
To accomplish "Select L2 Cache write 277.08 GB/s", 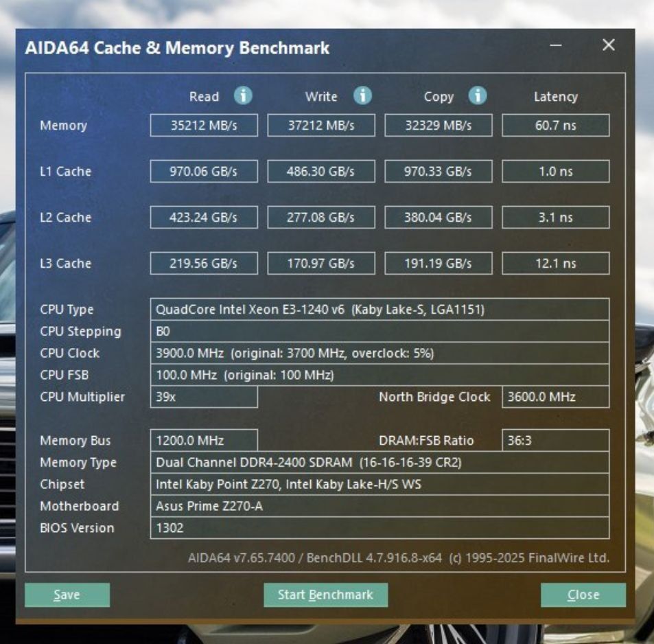I will pyautogui.click(x=321, y=217).
